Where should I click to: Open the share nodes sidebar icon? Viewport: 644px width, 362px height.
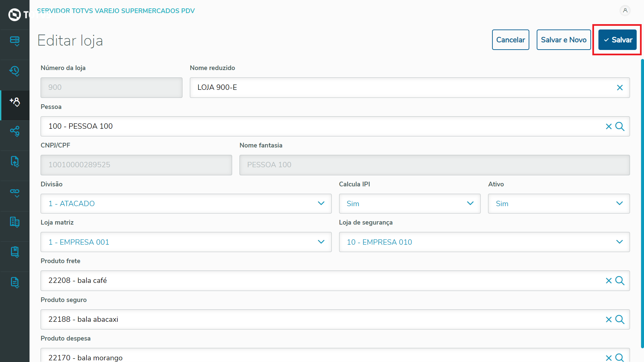15,131
